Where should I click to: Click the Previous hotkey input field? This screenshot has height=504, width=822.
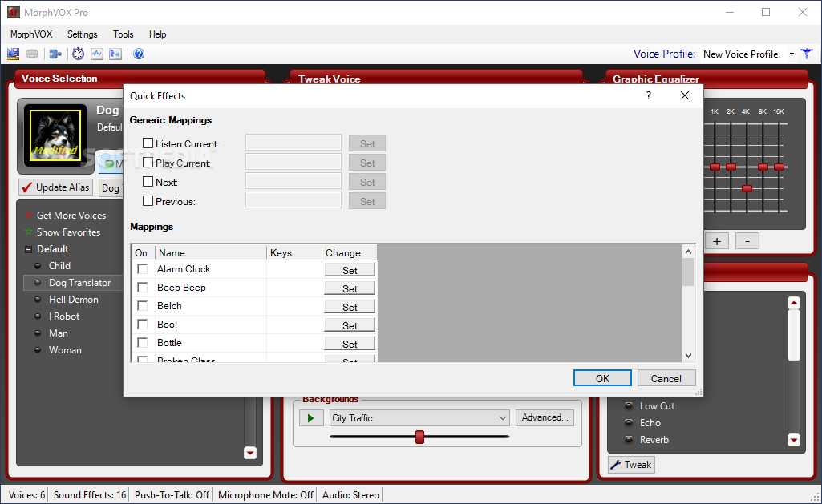click(294, 200)
